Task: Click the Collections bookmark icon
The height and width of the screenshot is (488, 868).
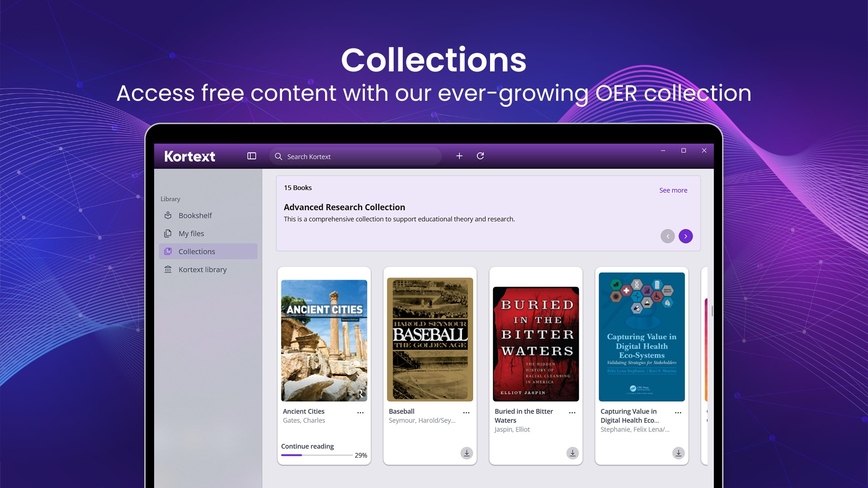Action: pos(168,251)
